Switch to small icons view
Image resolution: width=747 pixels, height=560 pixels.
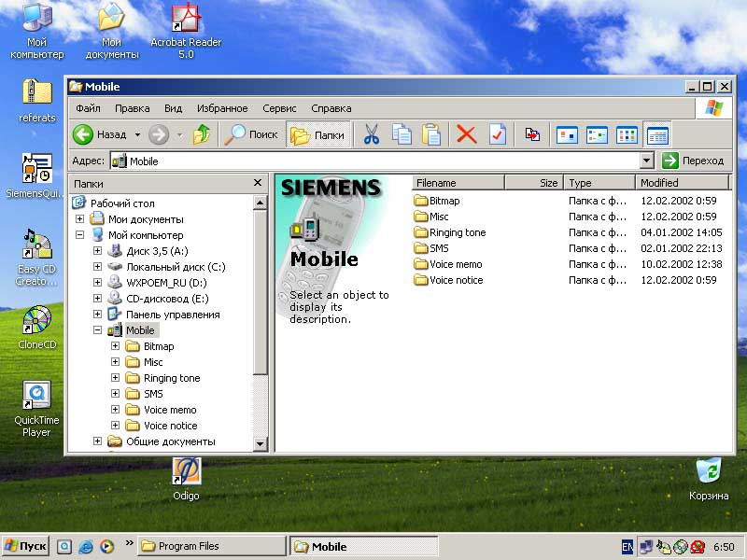coord(597,135)
